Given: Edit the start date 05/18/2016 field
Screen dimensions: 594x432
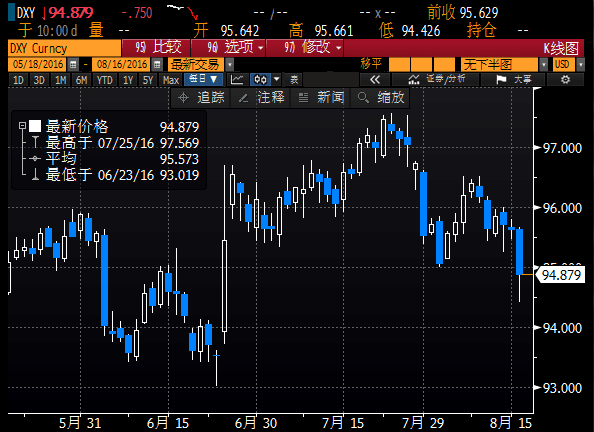Looking at the screenshot, I should tap(38, 65).
